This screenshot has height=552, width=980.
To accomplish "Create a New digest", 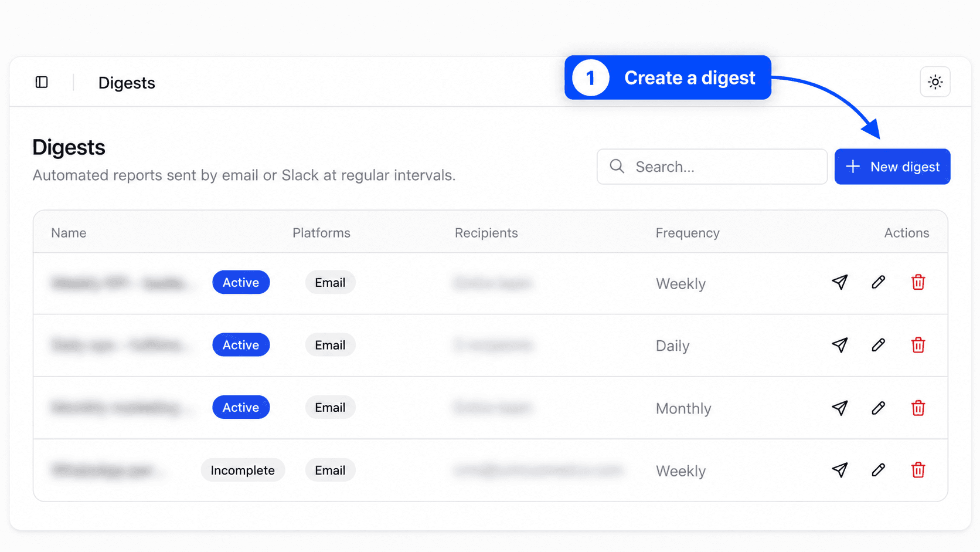I will coord(892,167).
